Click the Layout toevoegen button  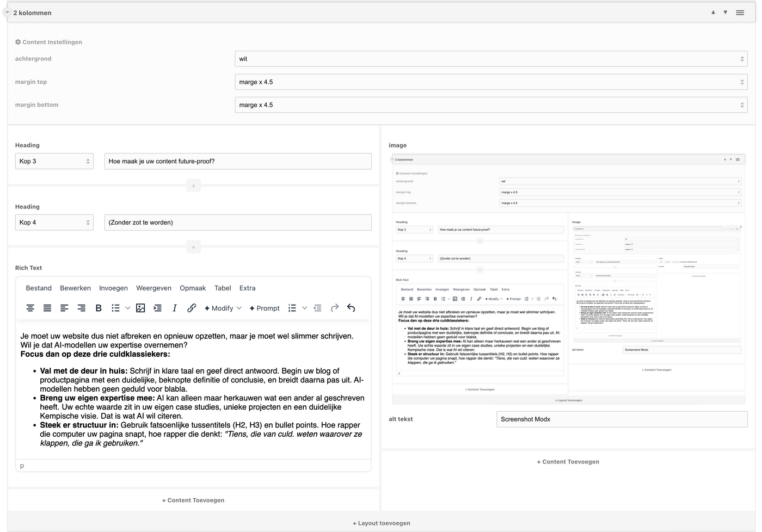382,523
